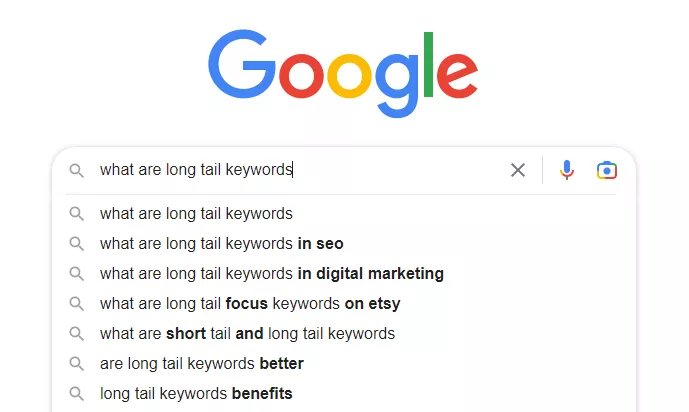Click the magnifier icon beside 'benefits' suggestion
The width and height of the screenshot is (689, 412).
click(76, 394)
